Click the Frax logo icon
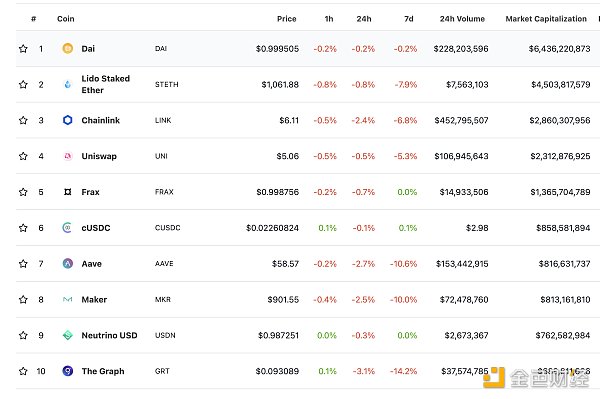Screen dimensions: 600x399 coord(68,192)
